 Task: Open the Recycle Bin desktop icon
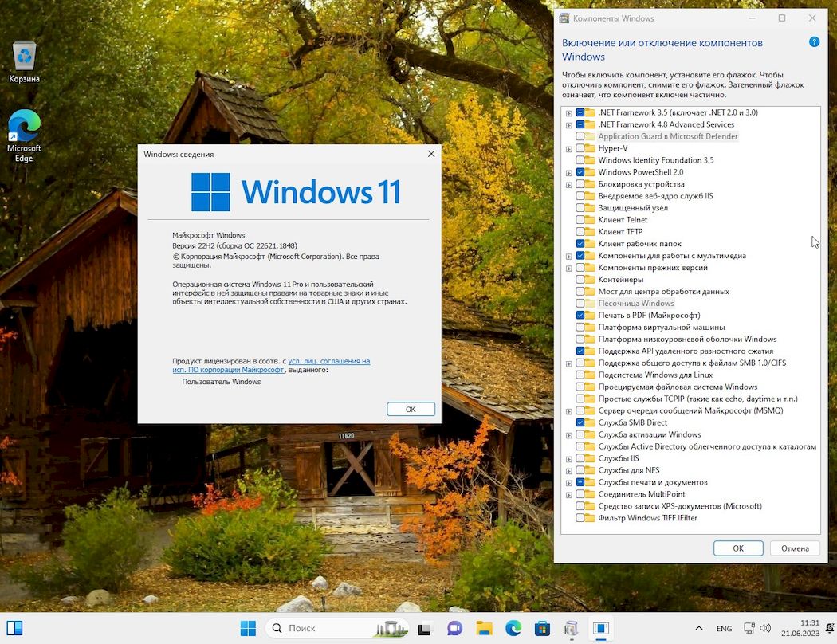[x=24, y=62]
